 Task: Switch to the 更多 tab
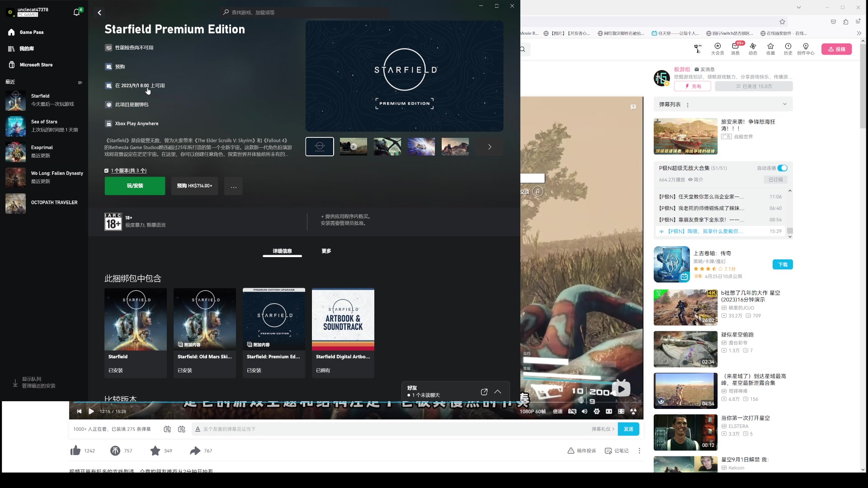click(326, 251)
